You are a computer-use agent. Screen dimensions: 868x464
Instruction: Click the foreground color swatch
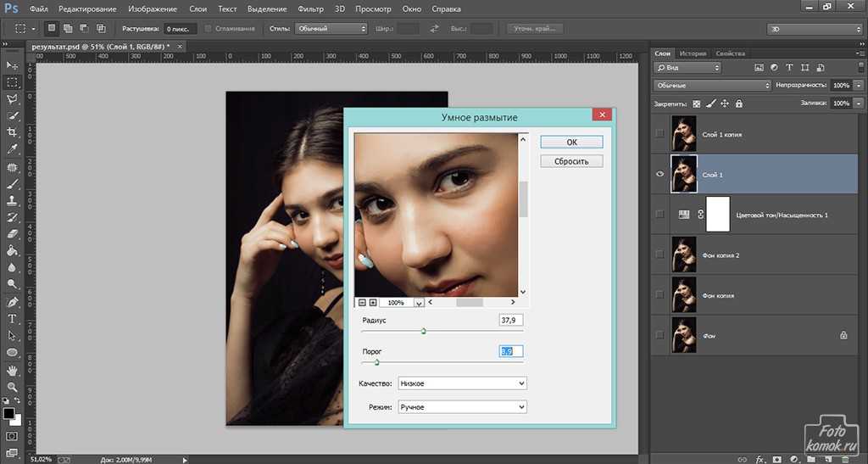tap(8, 413)
